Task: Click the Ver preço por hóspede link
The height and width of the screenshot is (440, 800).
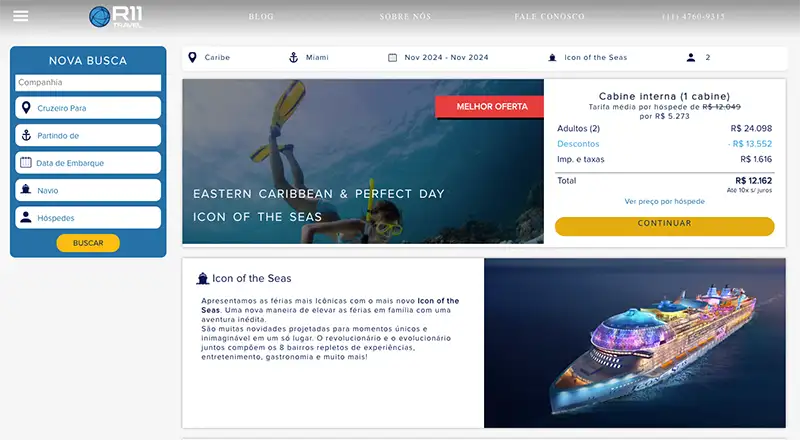Action: (664, 201)
